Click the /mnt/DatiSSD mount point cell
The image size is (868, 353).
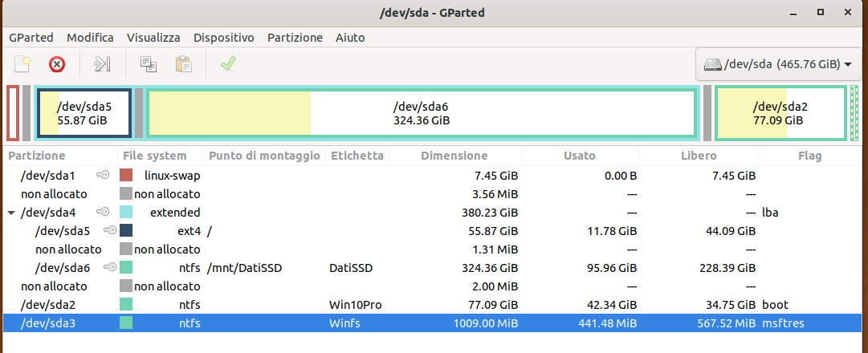(x=244, y=268)
